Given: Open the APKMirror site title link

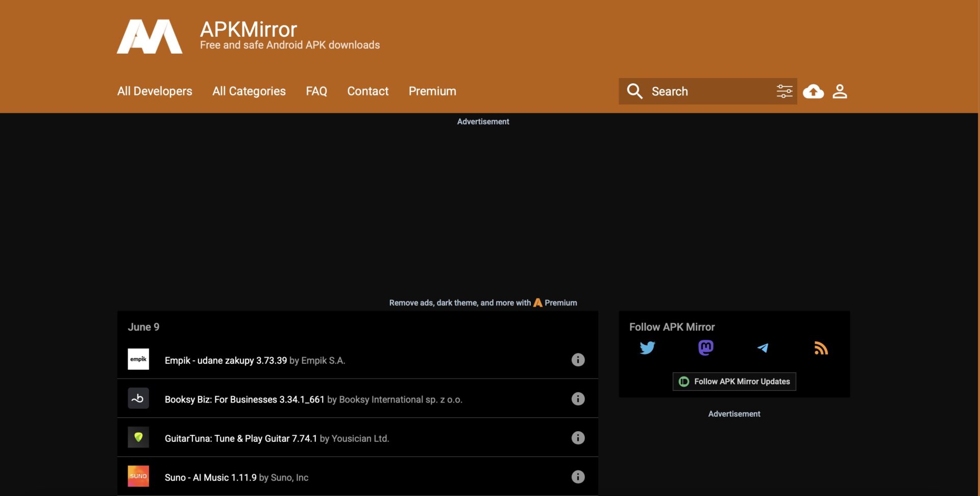Looking at the screenshot, I should coord(248,29).
